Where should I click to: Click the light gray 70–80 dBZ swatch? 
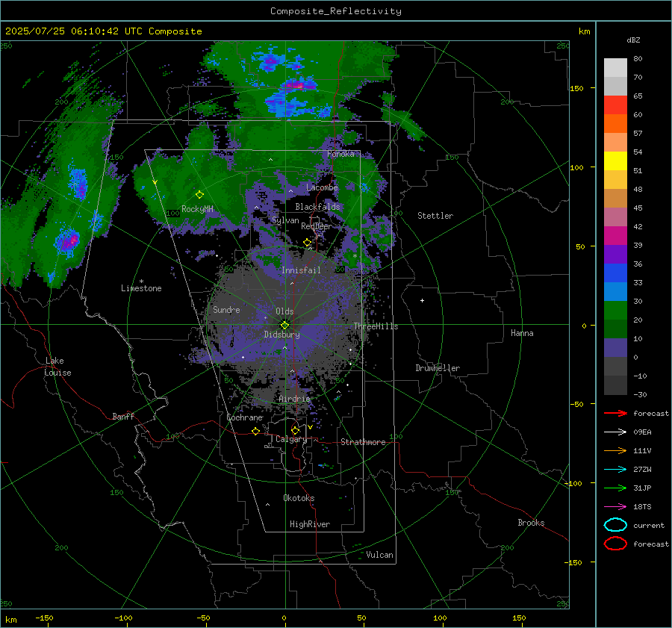(x=615, y=68)
